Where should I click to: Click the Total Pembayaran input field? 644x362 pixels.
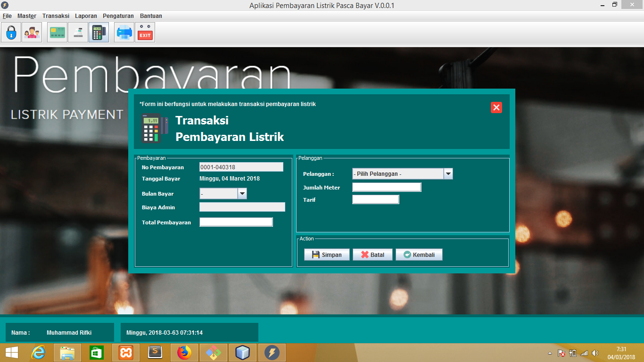click(236, 222)
